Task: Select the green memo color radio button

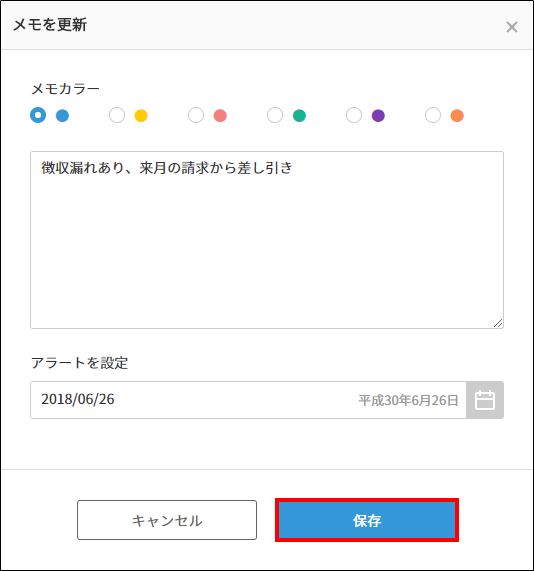Action: [275, 115]
